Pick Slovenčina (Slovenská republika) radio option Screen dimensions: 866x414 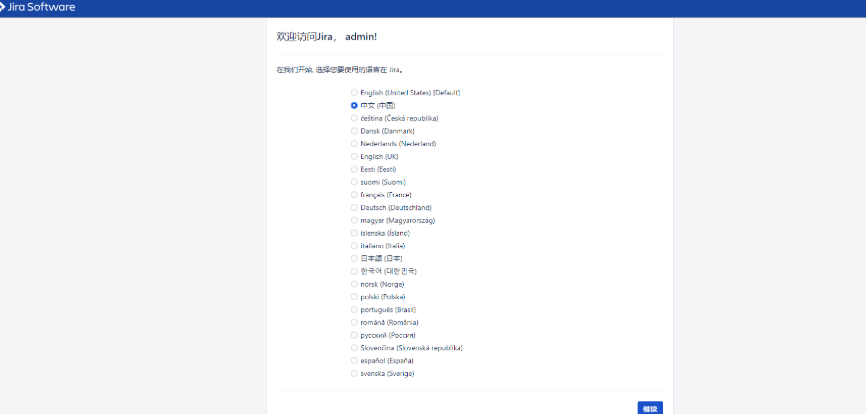coord(355,348)
